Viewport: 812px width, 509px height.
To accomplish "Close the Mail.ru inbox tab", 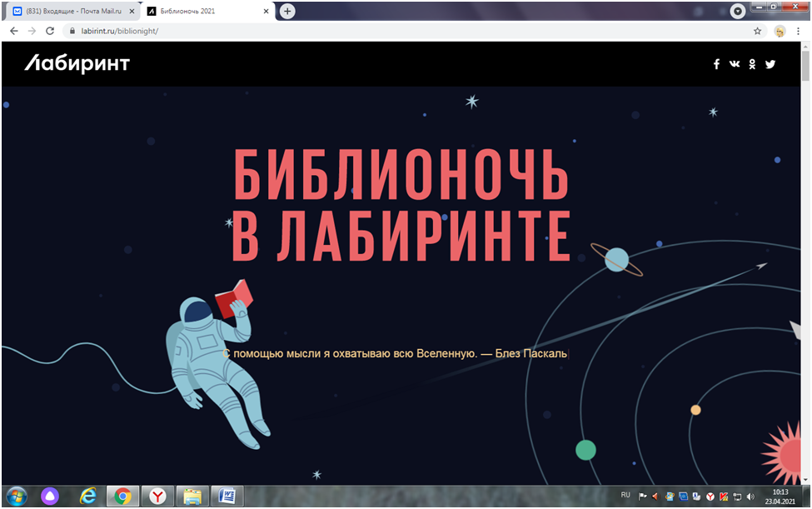I will pyautogui.click(x=132, y=11).
